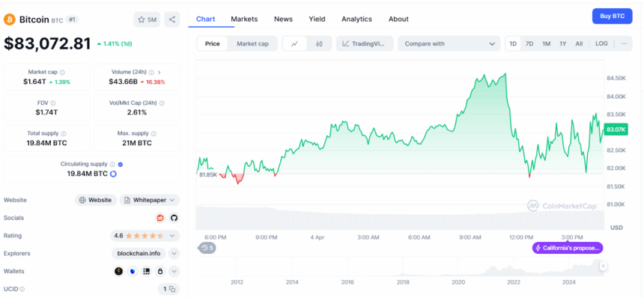644x298 pixels.
Task: Select Market cap chart mode
Action: click(x=252, y=43)
